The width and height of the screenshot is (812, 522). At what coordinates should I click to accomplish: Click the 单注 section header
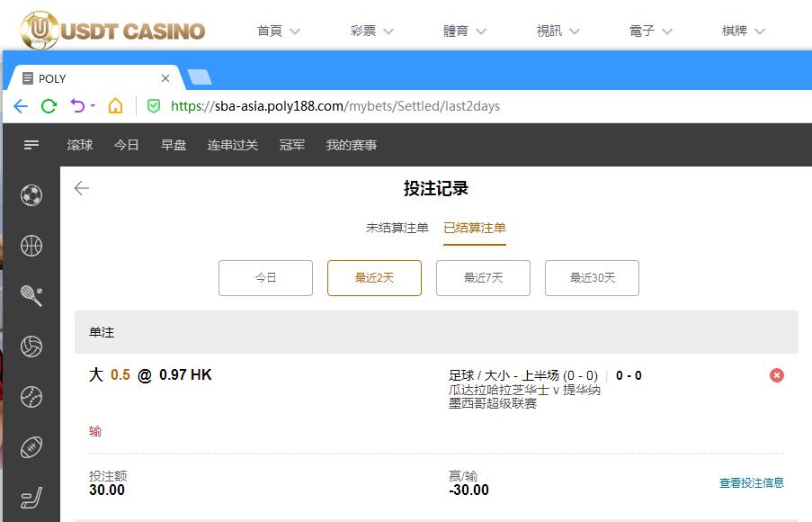tap(436, 332)
